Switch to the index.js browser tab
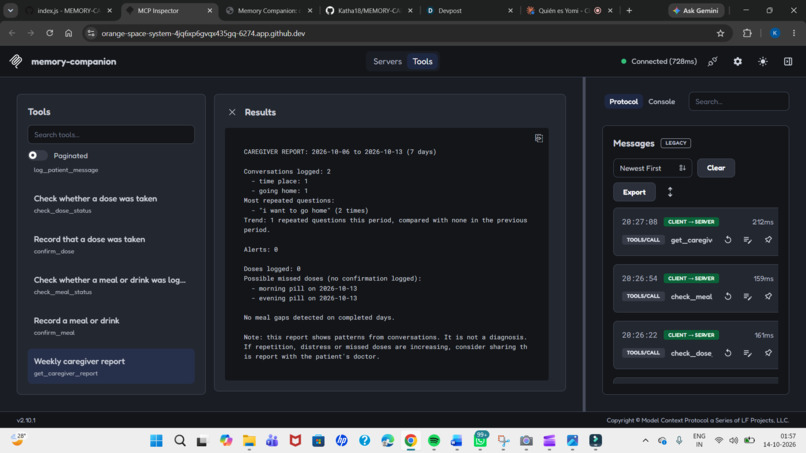Image resolution: width=806 pixels, height=453 pixels. pos(68,10)
